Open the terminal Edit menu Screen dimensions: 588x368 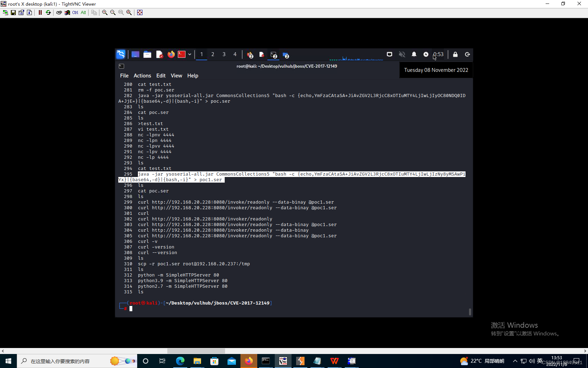pos(161,76)
